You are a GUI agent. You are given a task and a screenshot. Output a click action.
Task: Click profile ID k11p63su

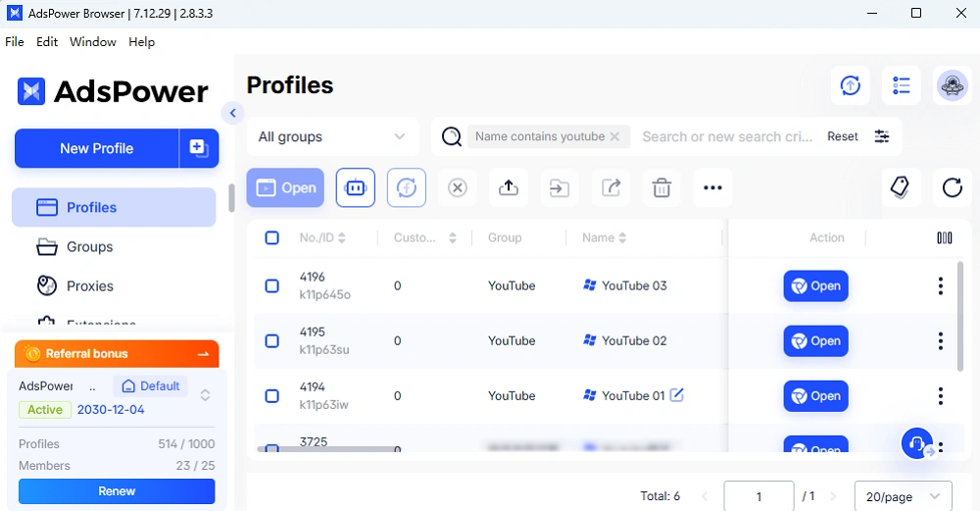tap(324, 349)
